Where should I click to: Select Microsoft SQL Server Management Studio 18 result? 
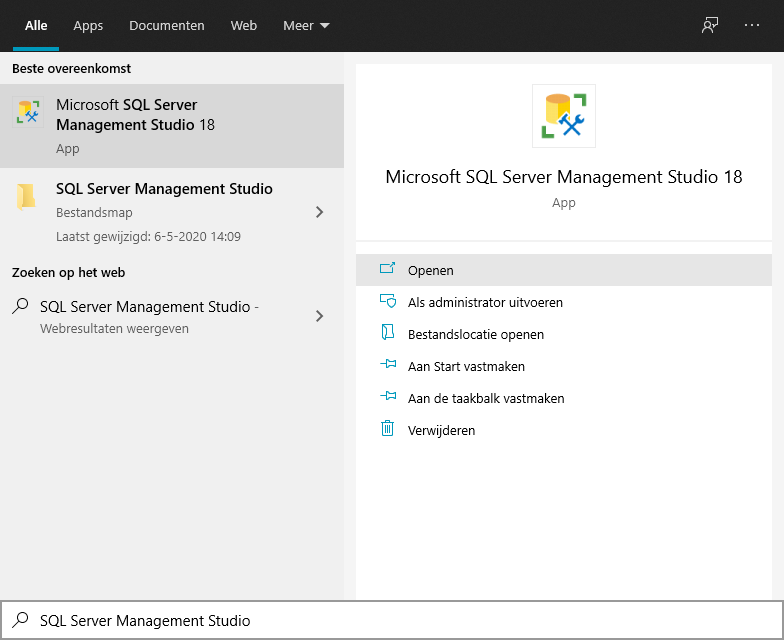point(172,126)
